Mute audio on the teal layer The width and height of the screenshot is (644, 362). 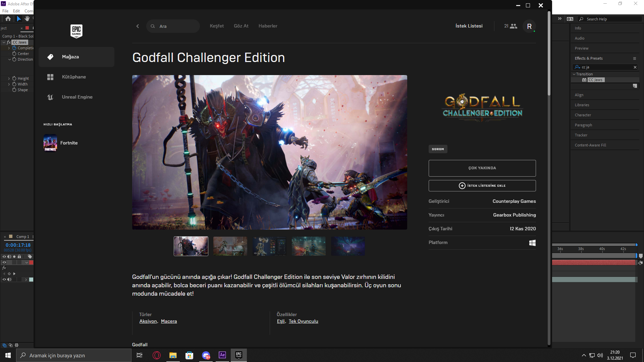pyautogui.click(x=9, y=280)
